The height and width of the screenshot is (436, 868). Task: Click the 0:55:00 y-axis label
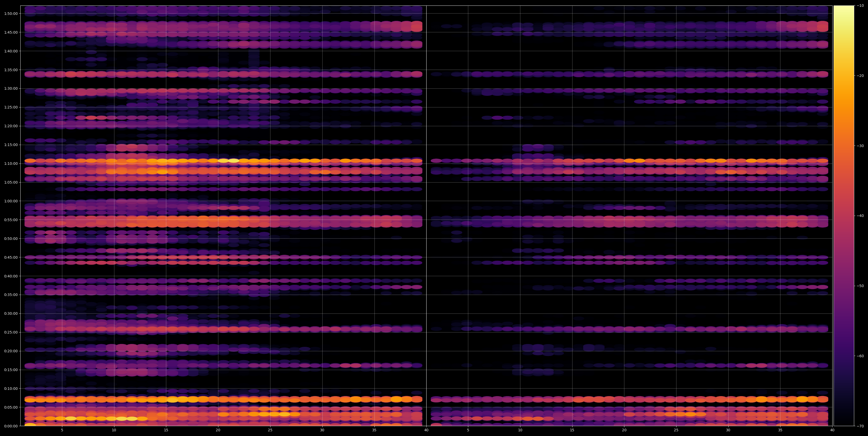click(11, 220)
